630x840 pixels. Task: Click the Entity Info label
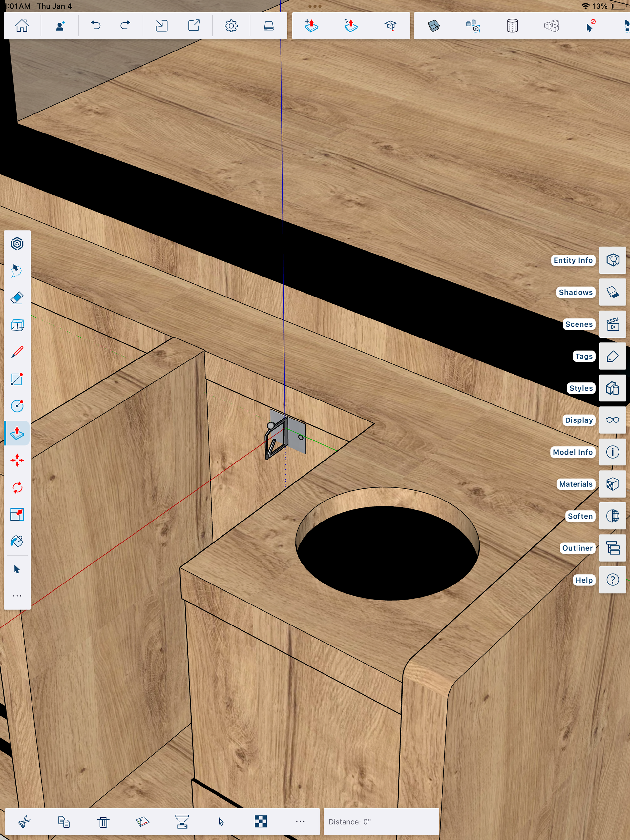click(x=573, y=260)
